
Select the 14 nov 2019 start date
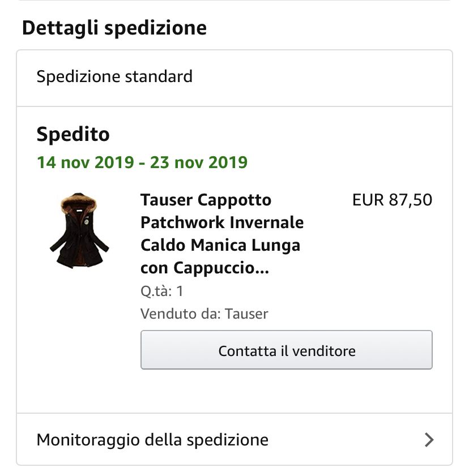[86, 162]
